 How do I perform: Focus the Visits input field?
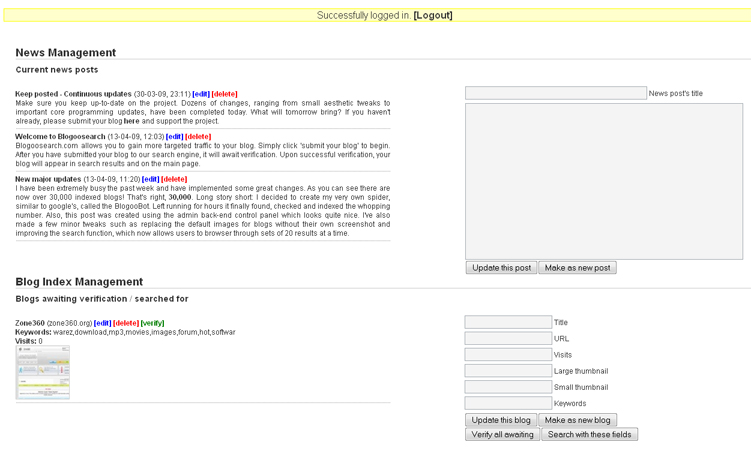click(x=508, y=355)
